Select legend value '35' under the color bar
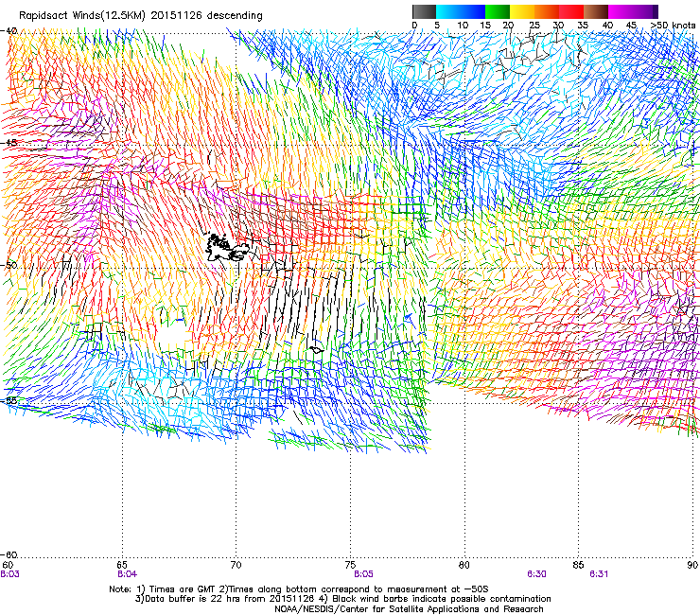 click(x=583, y=26)
